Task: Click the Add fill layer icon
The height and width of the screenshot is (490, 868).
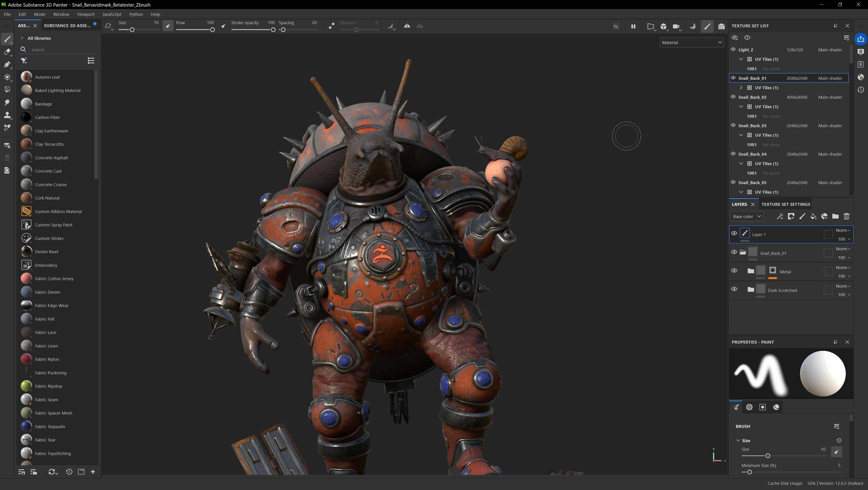Action: (x=813, y=217)
